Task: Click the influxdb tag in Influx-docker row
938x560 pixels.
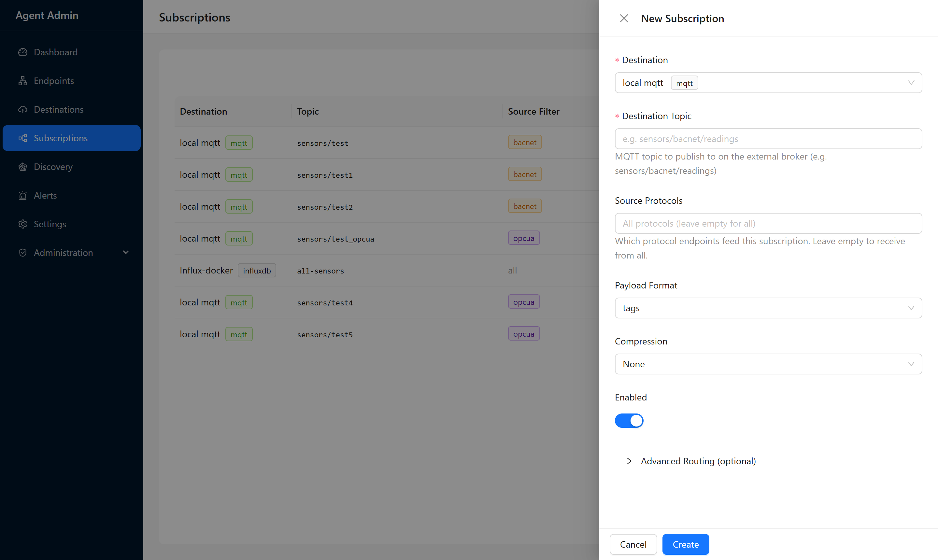Action: click(257, 271)
